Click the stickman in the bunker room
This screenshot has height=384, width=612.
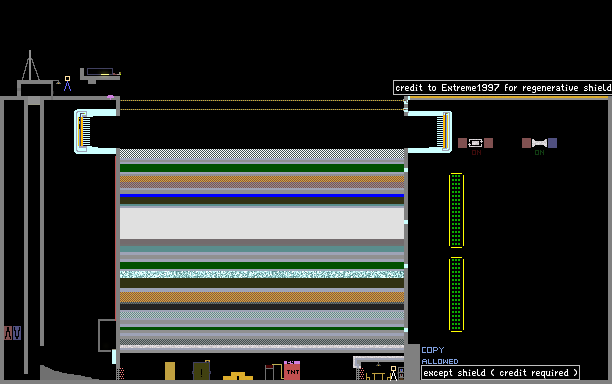pos(393,373)
